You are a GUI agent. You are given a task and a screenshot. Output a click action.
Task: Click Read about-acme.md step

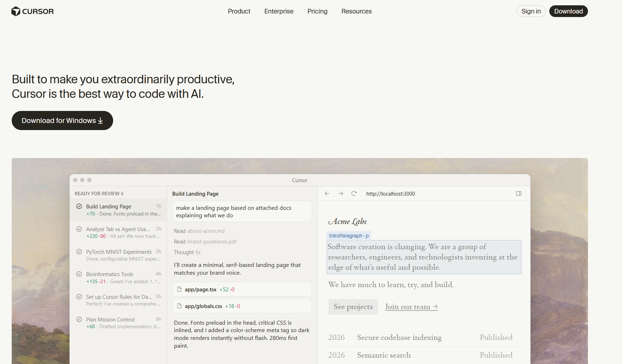point(199,231)
